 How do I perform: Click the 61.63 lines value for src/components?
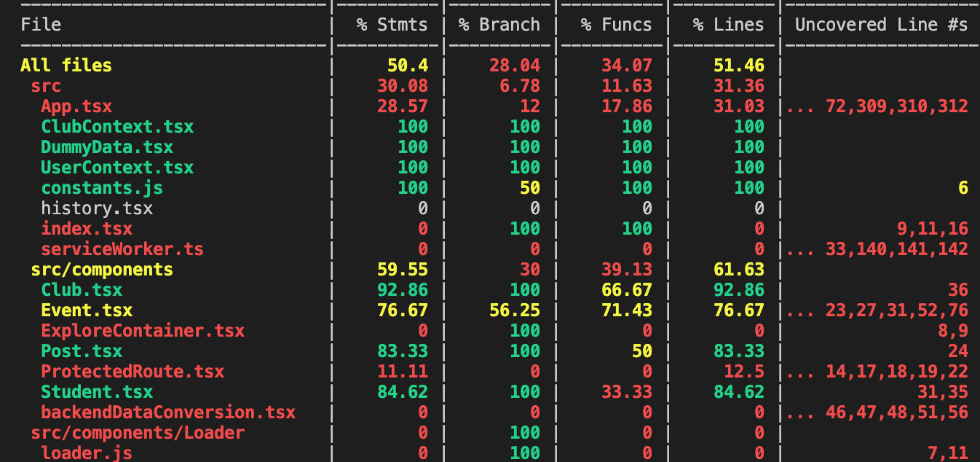739,270
